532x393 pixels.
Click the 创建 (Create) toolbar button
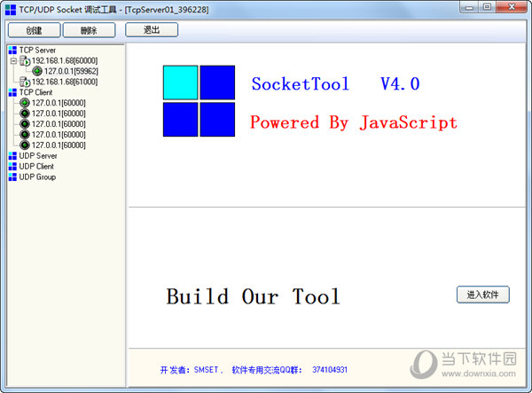click(x=34, y=30)
